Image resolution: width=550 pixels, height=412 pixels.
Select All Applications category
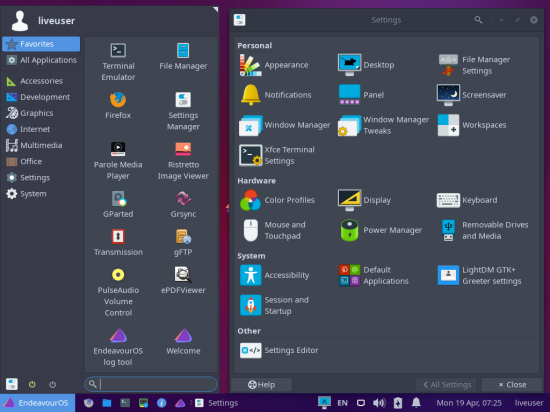pyautogui.click(x=41, y=60)
